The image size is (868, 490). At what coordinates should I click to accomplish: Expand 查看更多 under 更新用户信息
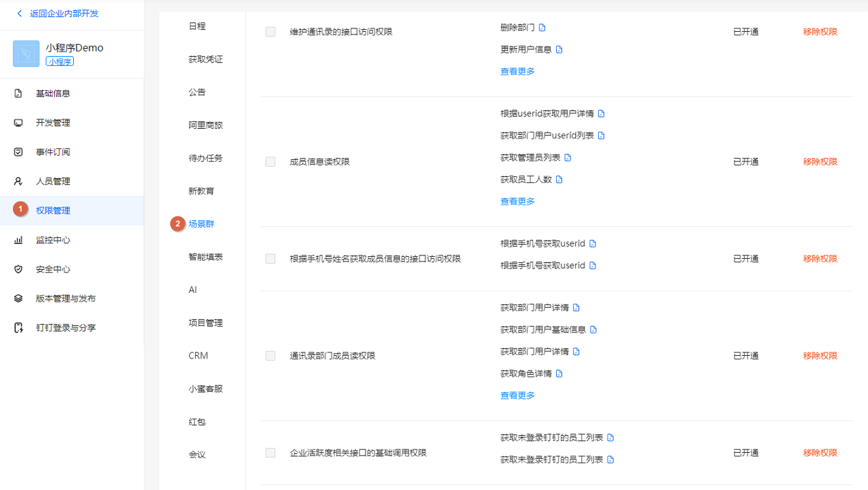[517, 71]
